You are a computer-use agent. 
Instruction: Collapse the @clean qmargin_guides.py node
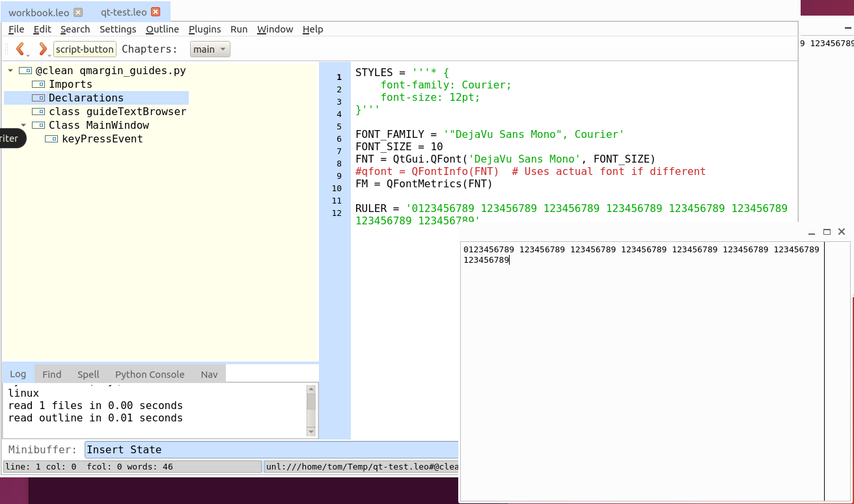pyautogui.click(x=9, y=70)
